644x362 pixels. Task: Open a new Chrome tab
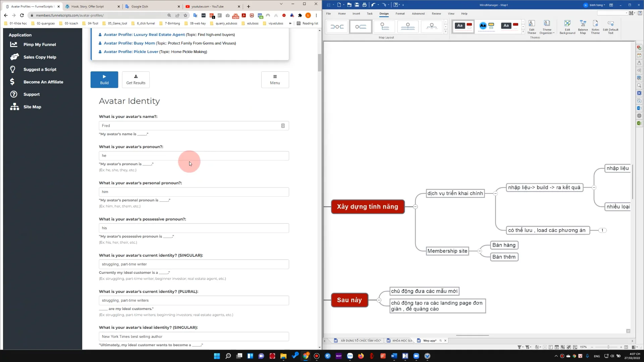tap(248, 6)
